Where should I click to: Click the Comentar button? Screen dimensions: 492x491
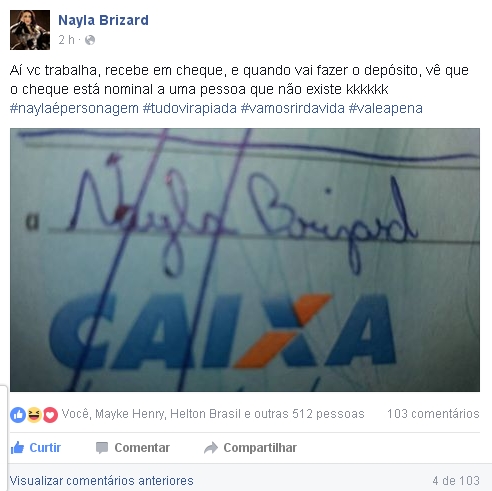tap(133, 448)
